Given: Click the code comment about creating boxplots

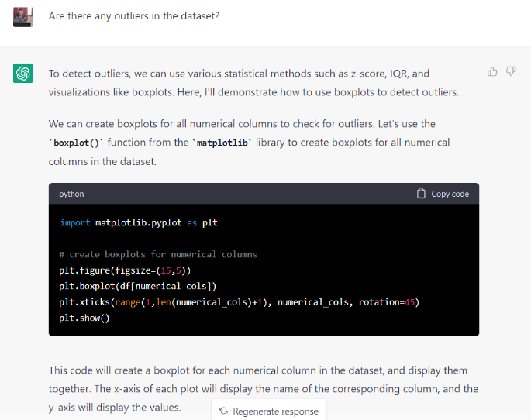Looking at the screenshot, I should click(157, 254).
